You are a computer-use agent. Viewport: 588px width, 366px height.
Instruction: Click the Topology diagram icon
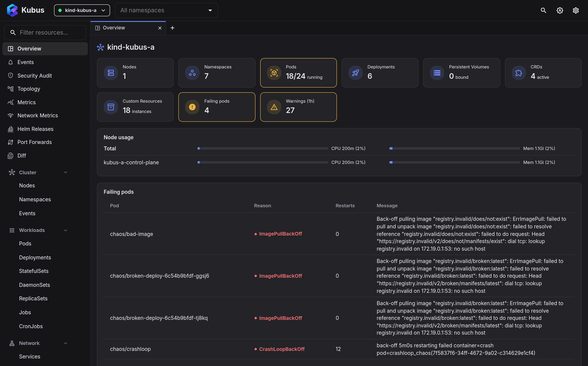10,89
